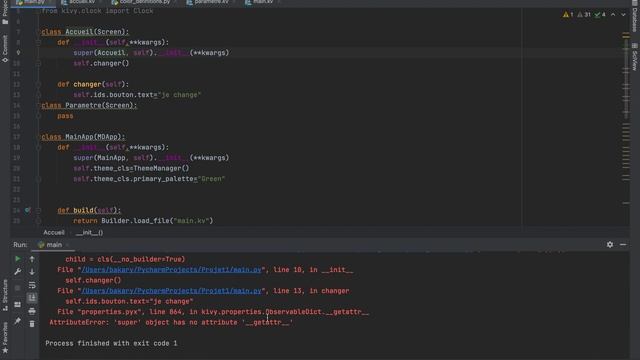The width and height of the screenshot is (640, 360).
Task: Open the Project tool window
Action: tap(5, 12)
